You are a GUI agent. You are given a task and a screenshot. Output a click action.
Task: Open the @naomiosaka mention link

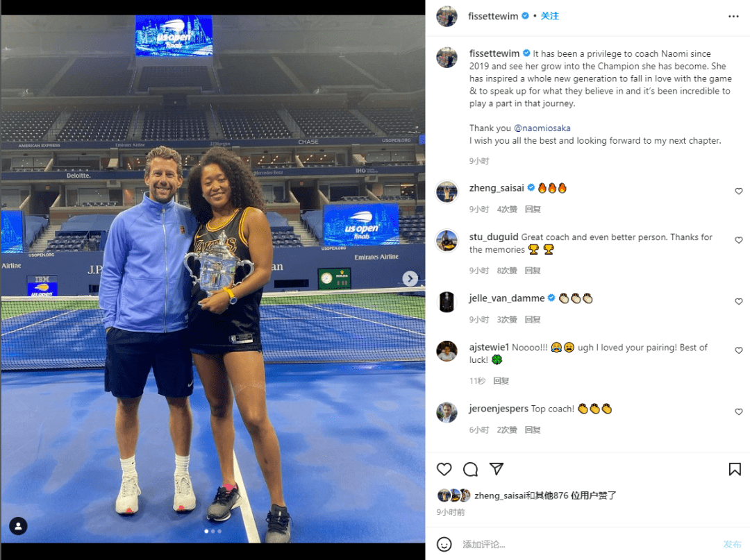pyautogui.click(x=542, y=128)
